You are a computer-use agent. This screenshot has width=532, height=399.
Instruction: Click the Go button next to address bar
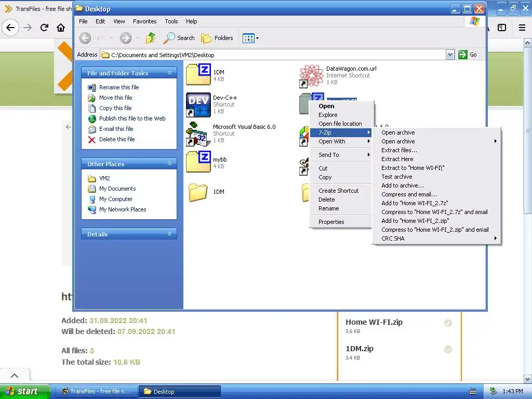(468, 55)
